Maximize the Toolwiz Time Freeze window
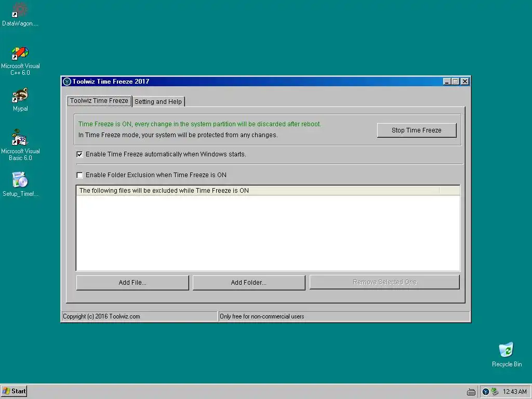532x399 pixels. point(455,82)
